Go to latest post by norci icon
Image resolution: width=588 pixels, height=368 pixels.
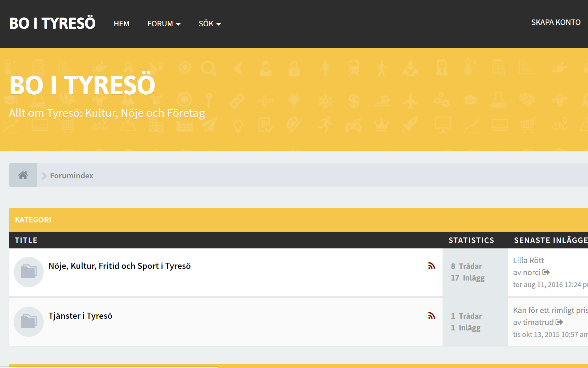546,272
